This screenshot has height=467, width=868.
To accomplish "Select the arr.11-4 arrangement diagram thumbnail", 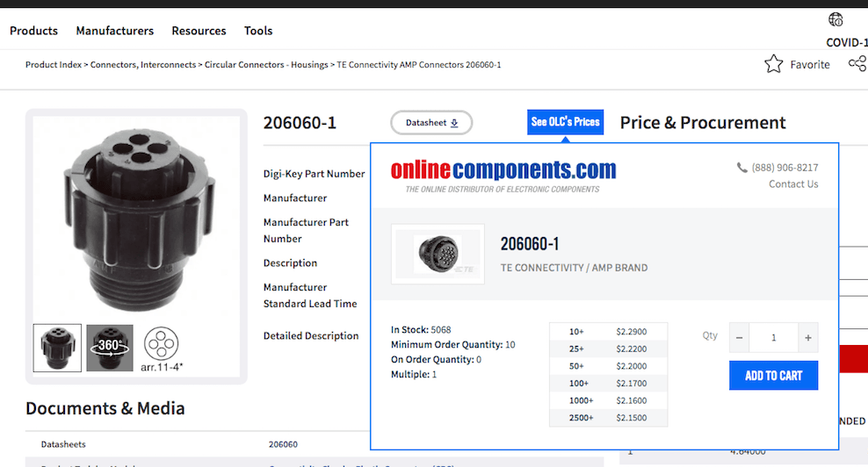I will [161, 348].
